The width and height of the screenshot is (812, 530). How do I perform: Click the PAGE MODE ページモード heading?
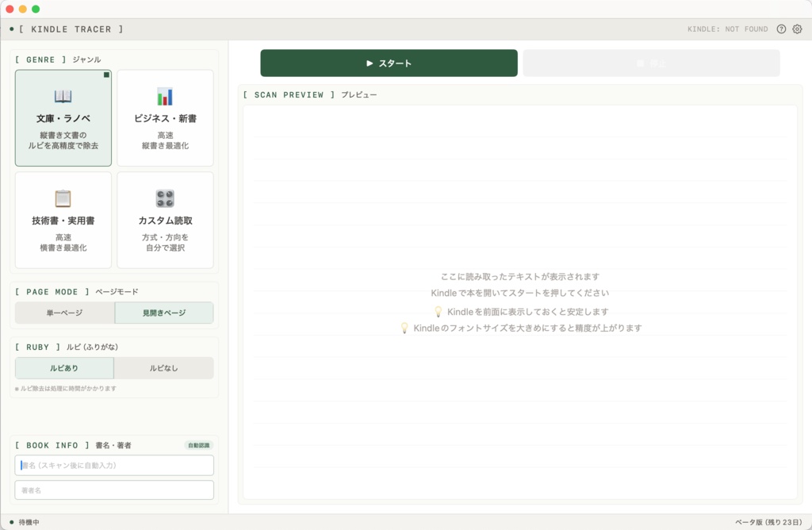coord(77,292)
